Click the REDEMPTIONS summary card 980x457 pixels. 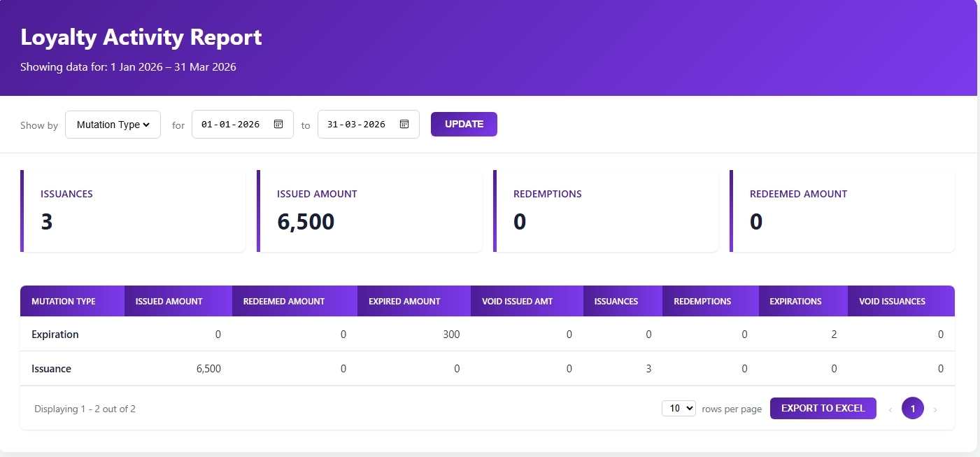606,210
